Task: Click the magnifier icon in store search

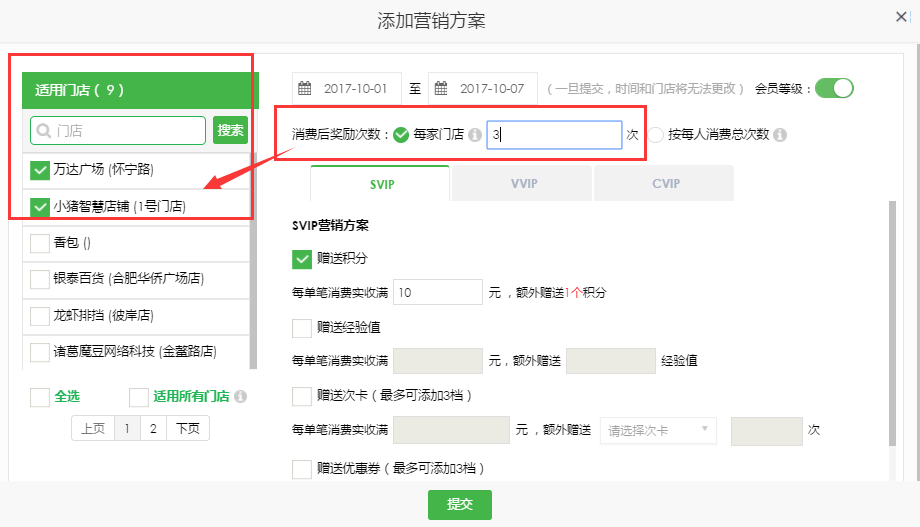Action: (42, 130)
